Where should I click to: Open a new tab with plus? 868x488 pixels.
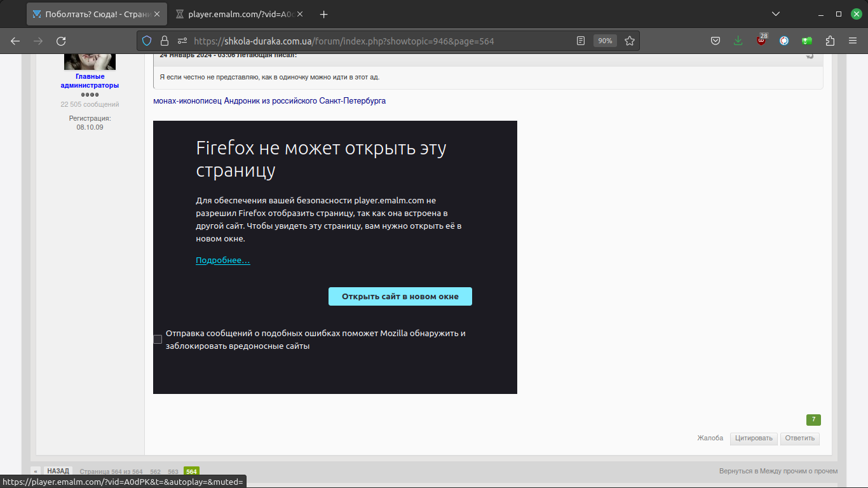324,14
